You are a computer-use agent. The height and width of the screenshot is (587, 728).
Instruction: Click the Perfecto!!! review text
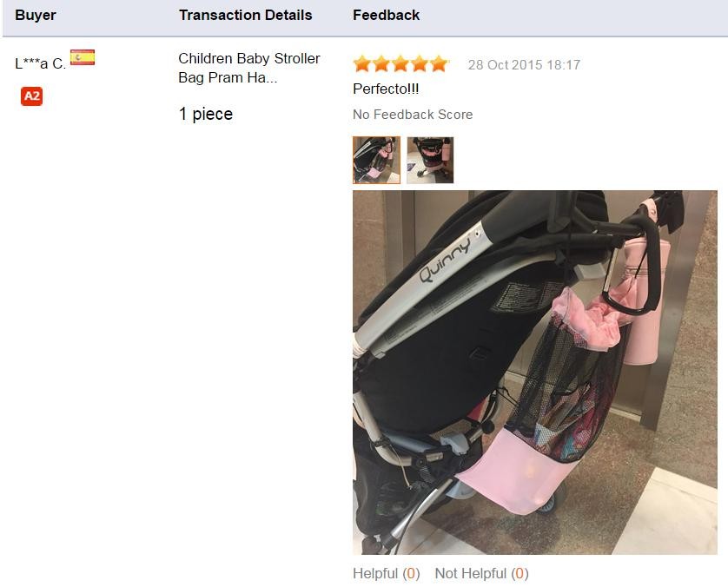pos(386,89)
